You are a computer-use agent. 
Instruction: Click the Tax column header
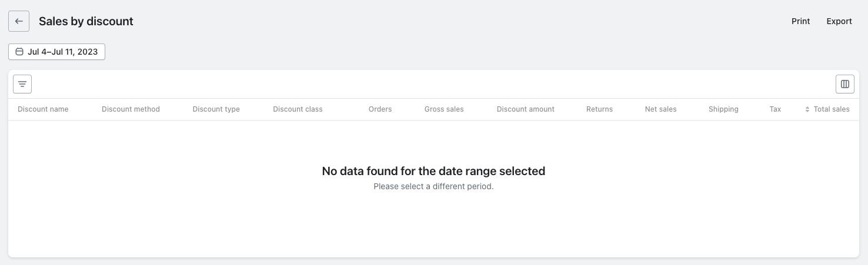coord(775,109)
